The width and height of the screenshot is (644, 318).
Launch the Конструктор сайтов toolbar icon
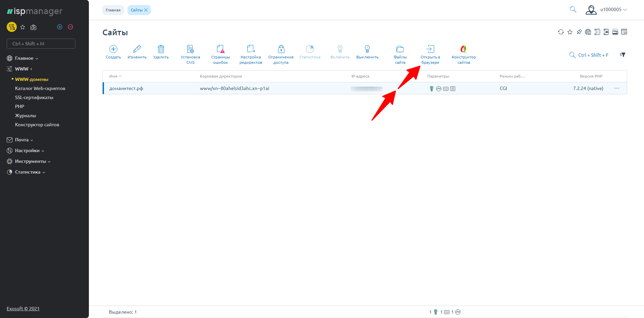pos(464,49)
